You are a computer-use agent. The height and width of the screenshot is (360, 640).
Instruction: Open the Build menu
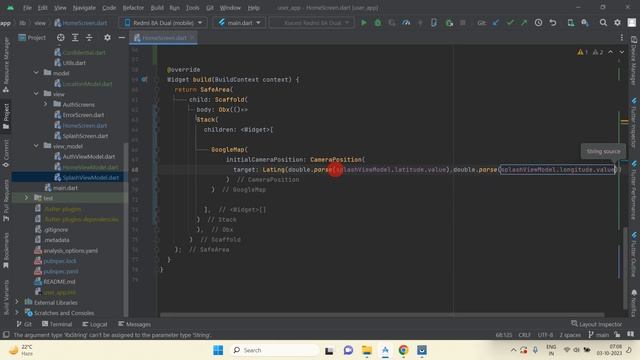[x=157, y=8]
